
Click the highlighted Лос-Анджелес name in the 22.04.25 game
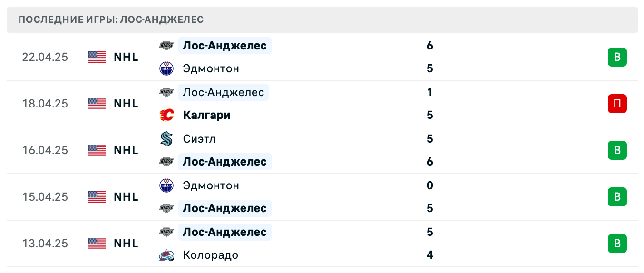(x=224, y=46)
